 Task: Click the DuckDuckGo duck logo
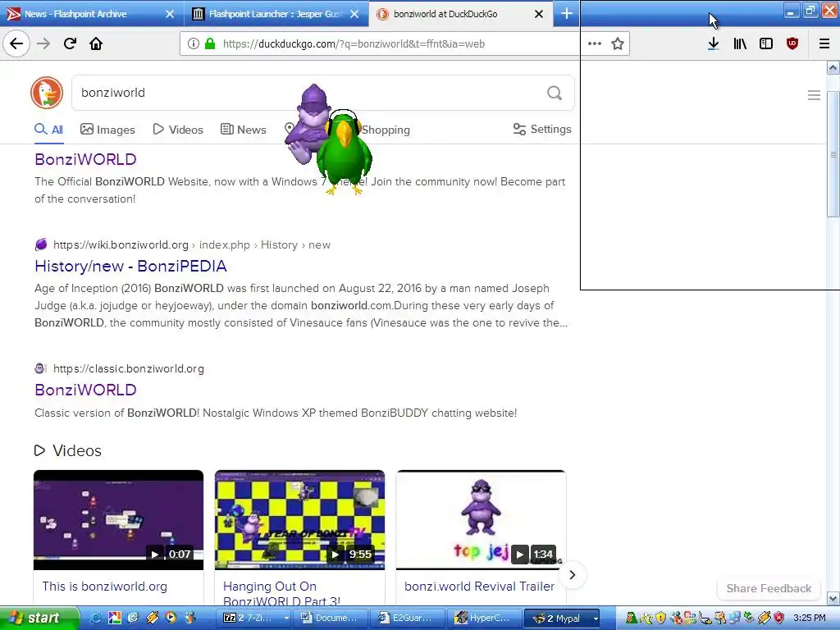click(47, 93)
